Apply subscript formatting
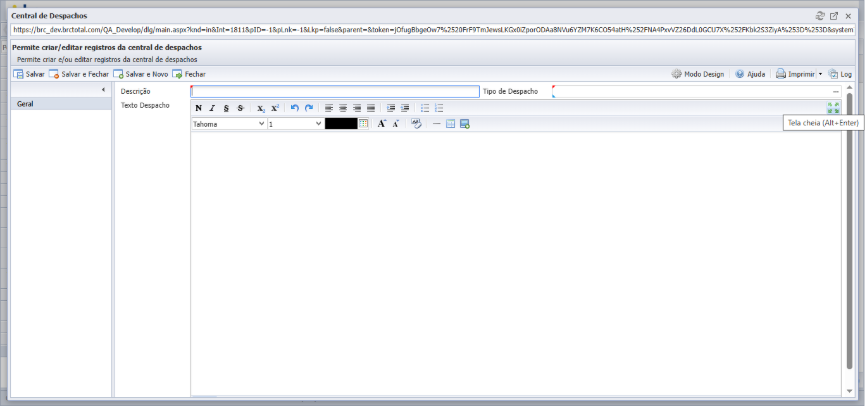This screenshot has width=865, height=406. pyautogui.click(x=261, y=108)
